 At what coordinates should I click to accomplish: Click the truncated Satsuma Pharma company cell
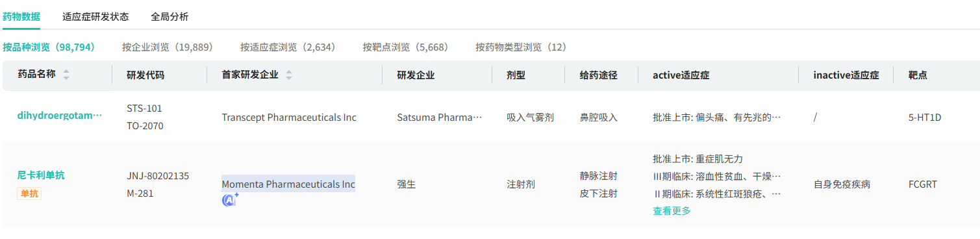click(440, 118)
